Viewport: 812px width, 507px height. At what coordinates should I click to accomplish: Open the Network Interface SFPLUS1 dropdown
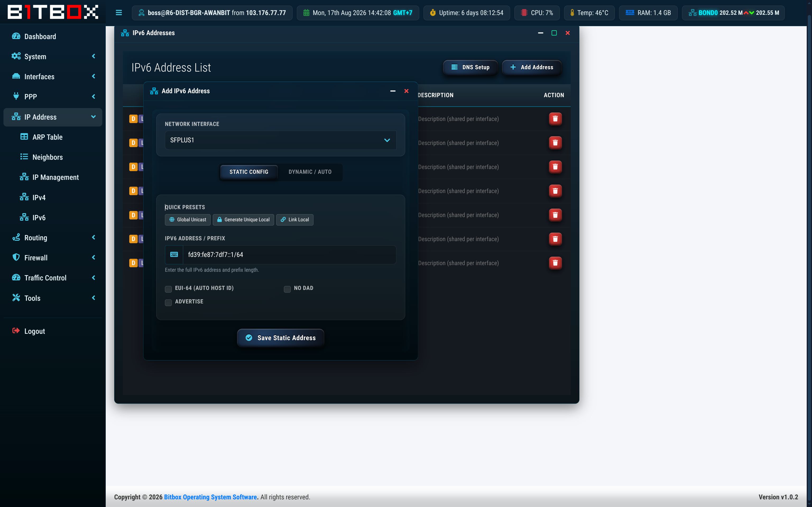(x=280, y=140)
